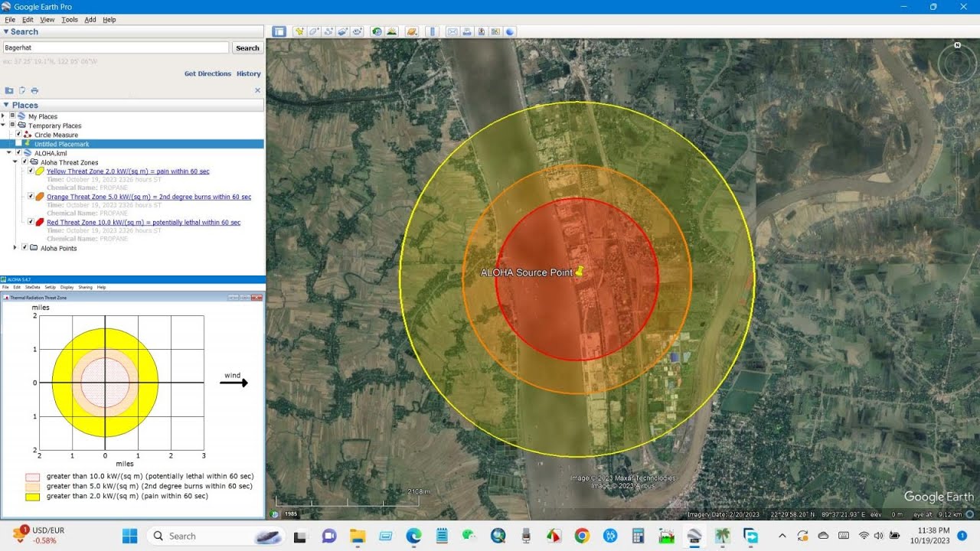Open the Chrome icon on the taskbar

point(582,536)
